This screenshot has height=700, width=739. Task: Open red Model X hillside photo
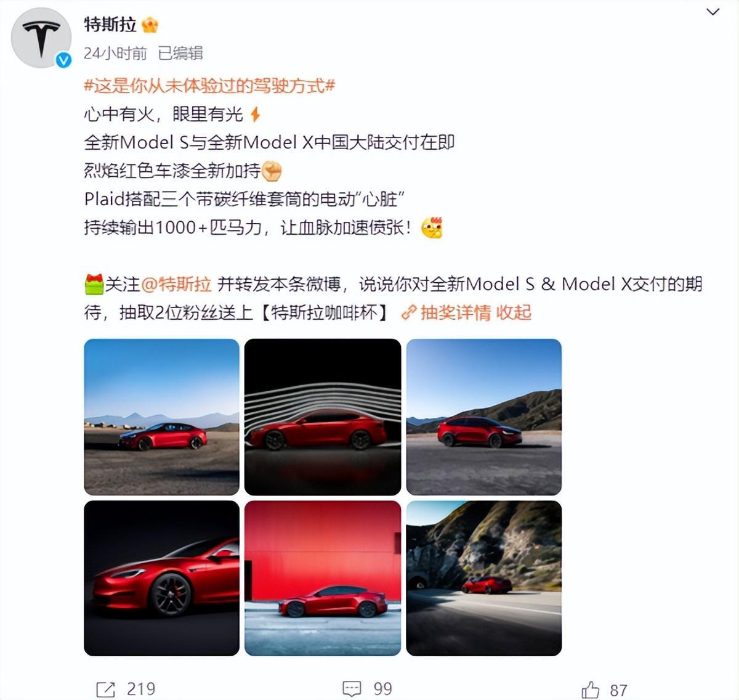[484, 417]
